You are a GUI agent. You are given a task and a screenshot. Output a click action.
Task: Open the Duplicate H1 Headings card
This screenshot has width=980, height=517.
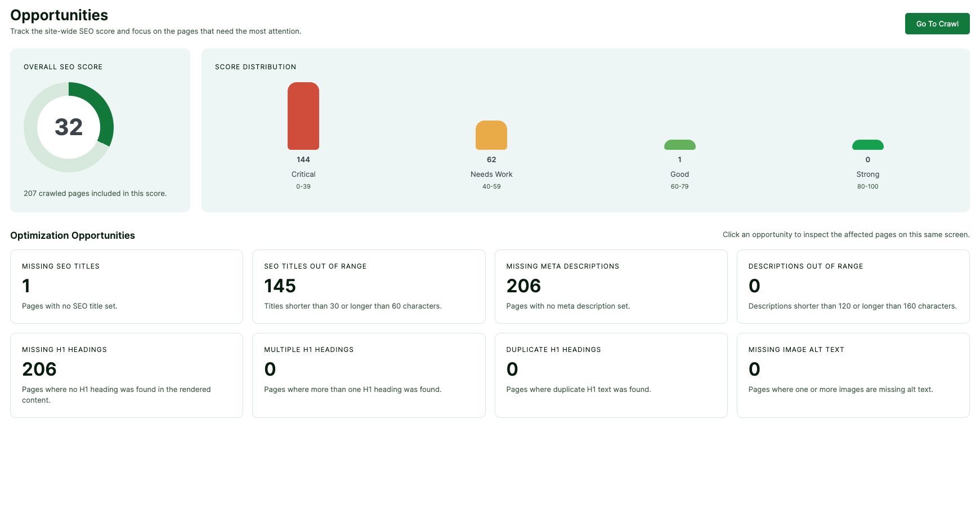pos(610,375)
